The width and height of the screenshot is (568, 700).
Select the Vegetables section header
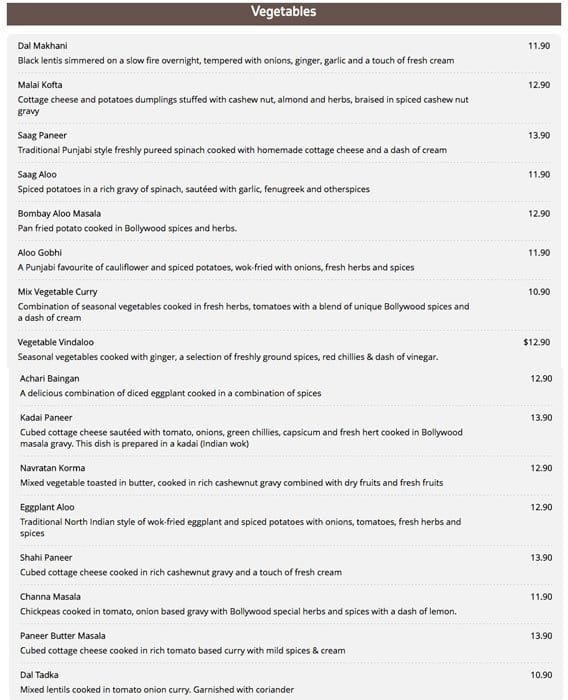(284, 12)
